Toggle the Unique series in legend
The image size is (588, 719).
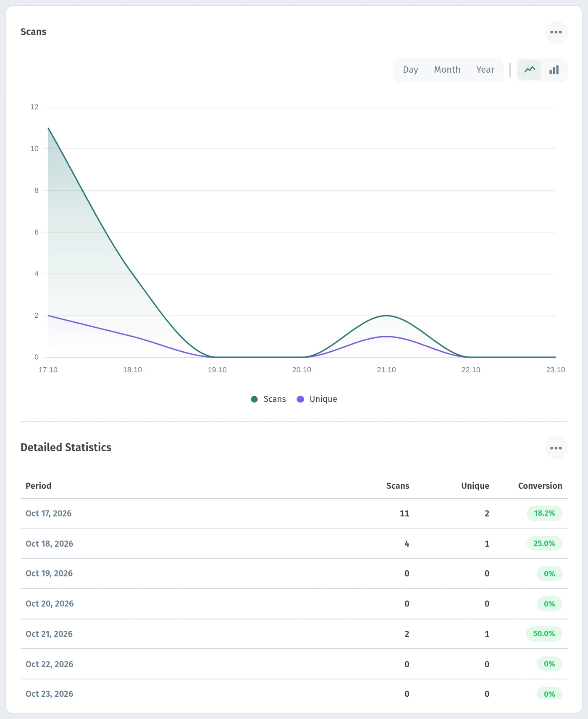click(317, 399)
